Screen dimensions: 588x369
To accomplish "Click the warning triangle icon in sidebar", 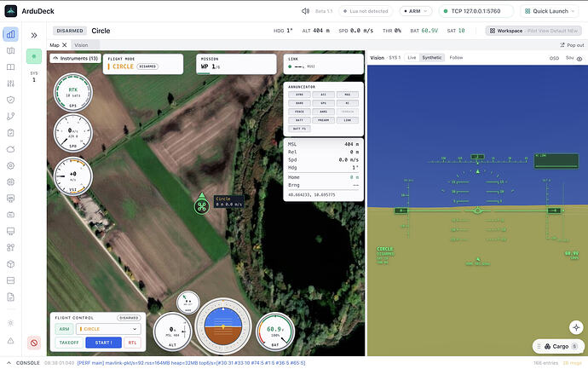I will point(10,341).
